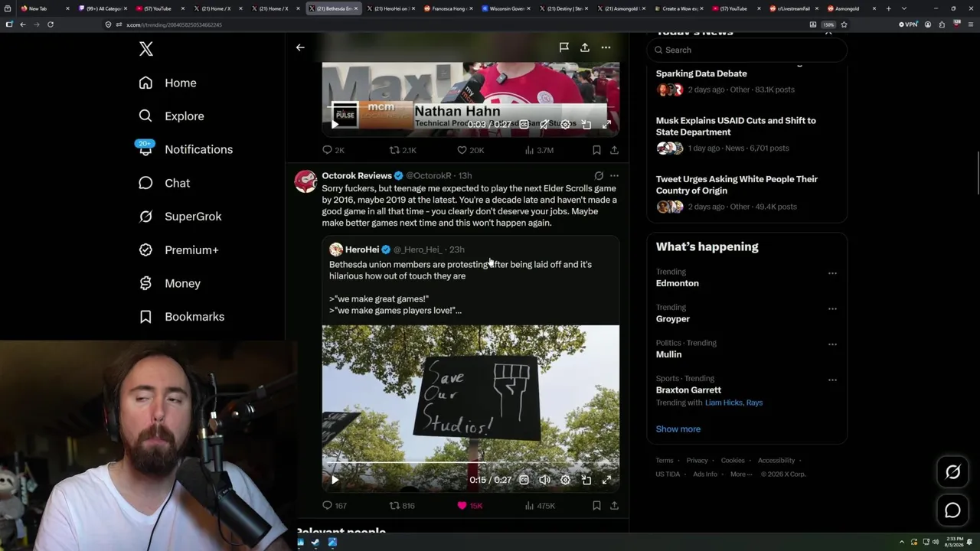
Task: Open Explore from the sidebar
Action: point(171,116)
